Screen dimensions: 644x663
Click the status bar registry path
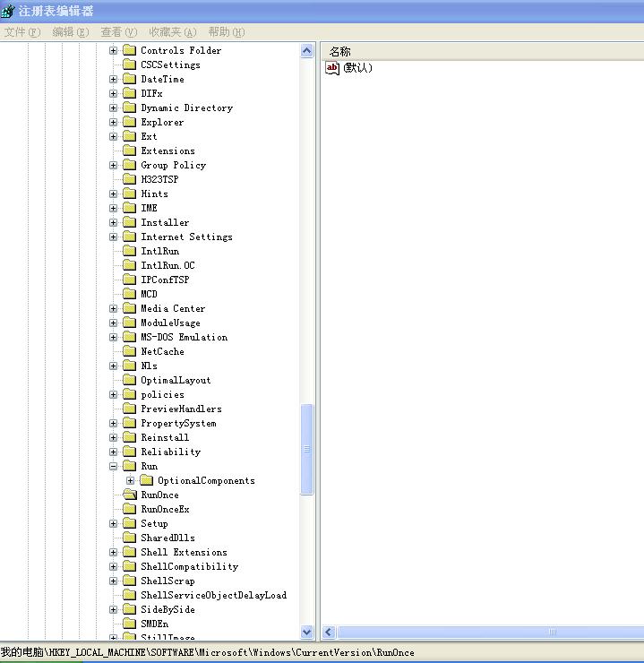208,652
